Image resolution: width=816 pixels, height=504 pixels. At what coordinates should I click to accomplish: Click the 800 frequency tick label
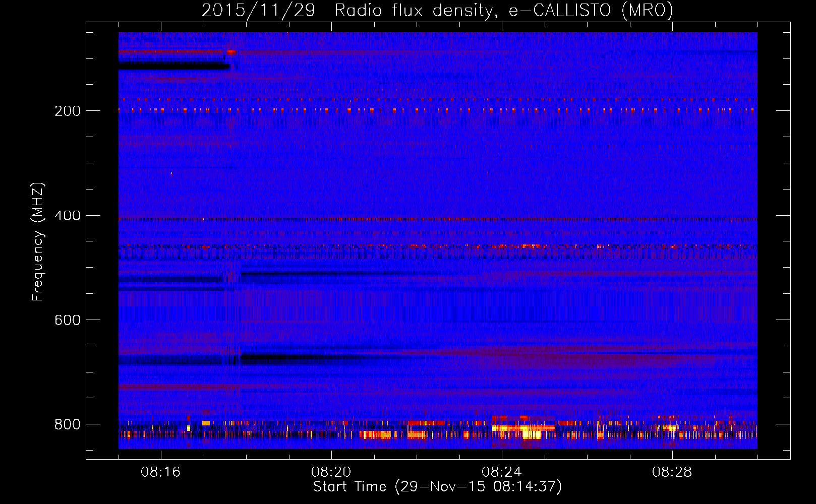(68, 424)
